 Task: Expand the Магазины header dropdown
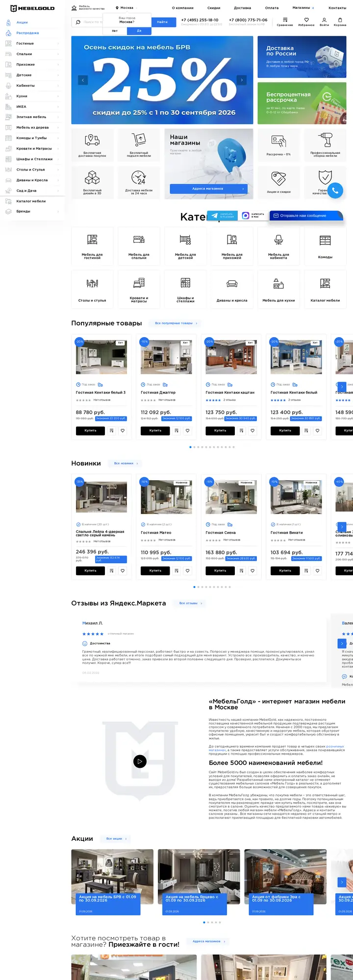[303, 8]
